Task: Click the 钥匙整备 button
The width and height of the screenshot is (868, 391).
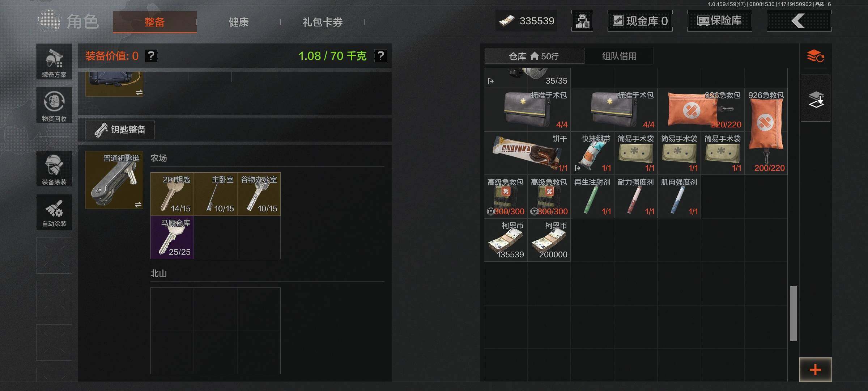Action: pyautogui.click(x=120, y=130)
